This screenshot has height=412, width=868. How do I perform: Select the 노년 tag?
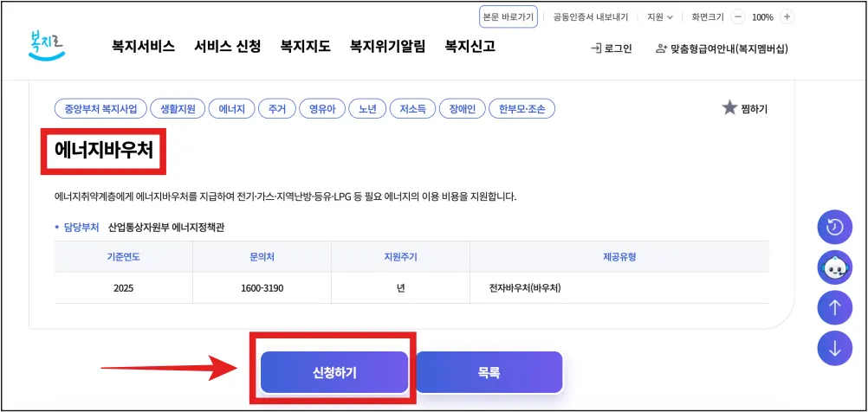[x=367, y=109]
